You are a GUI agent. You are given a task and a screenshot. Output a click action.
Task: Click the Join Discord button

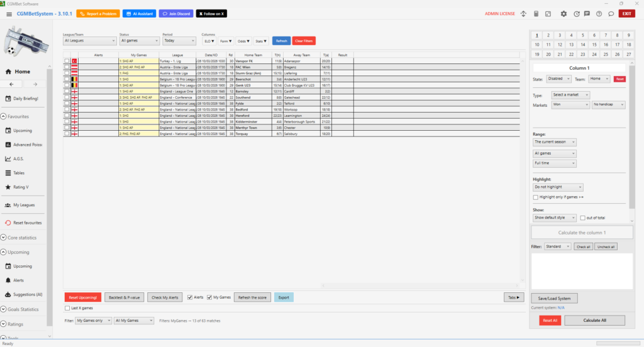pos(175,13)
